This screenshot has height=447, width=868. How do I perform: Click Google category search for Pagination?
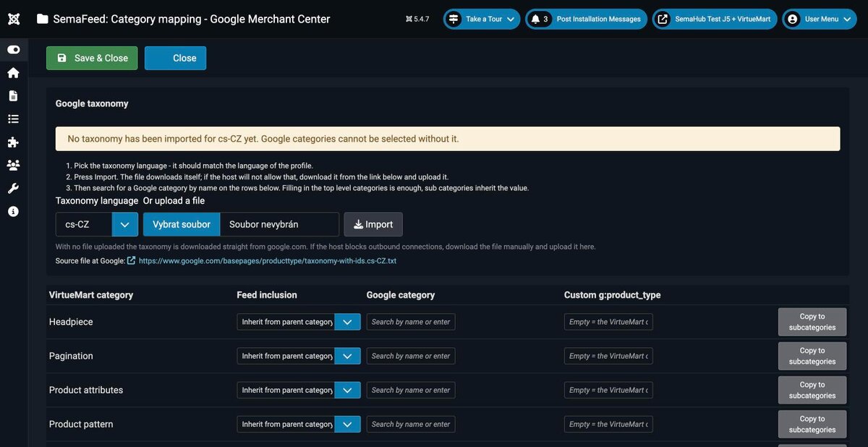[x=411, y=356]
